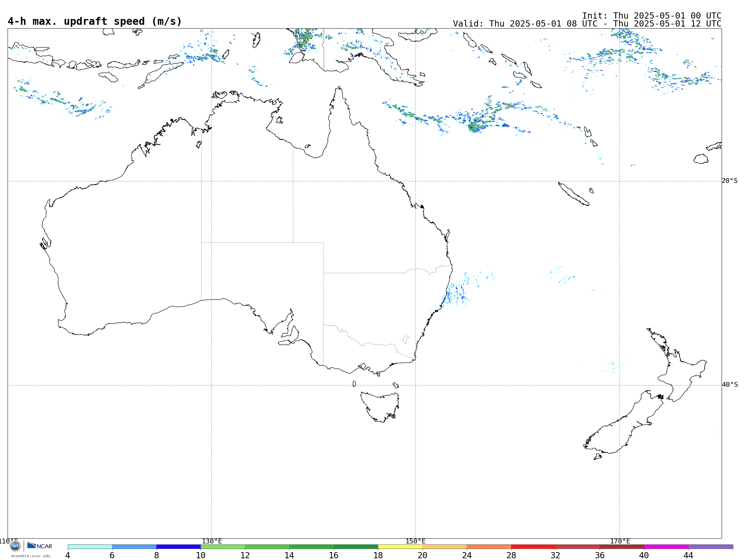The width and height of the screenshot is (744, 560).
Task: Click Tasmania on the map
Action: [380, 406]
